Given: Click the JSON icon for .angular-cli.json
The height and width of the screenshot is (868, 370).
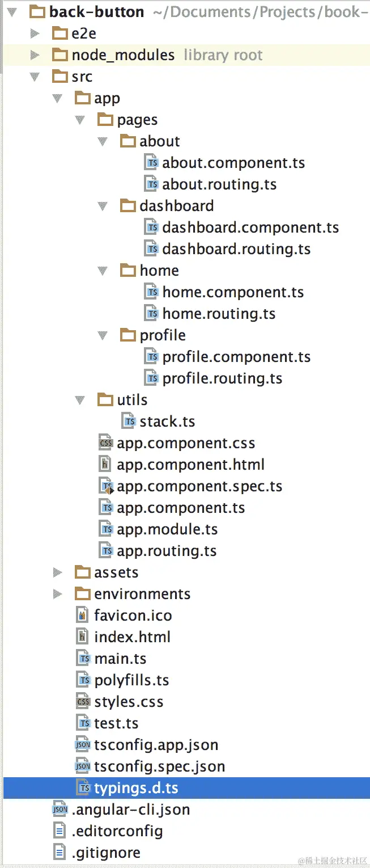Looking at the screenshot, I should [x=59, y=810].
